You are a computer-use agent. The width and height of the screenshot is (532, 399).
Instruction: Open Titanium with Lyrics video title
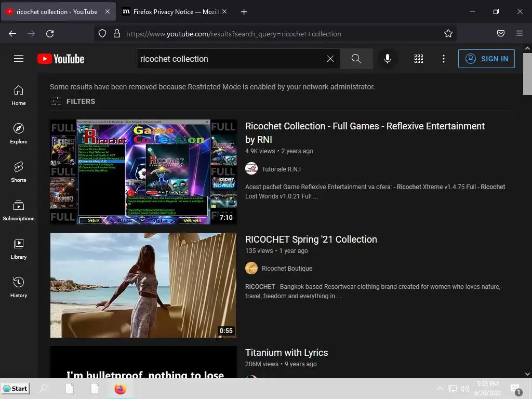pos(286,353)
